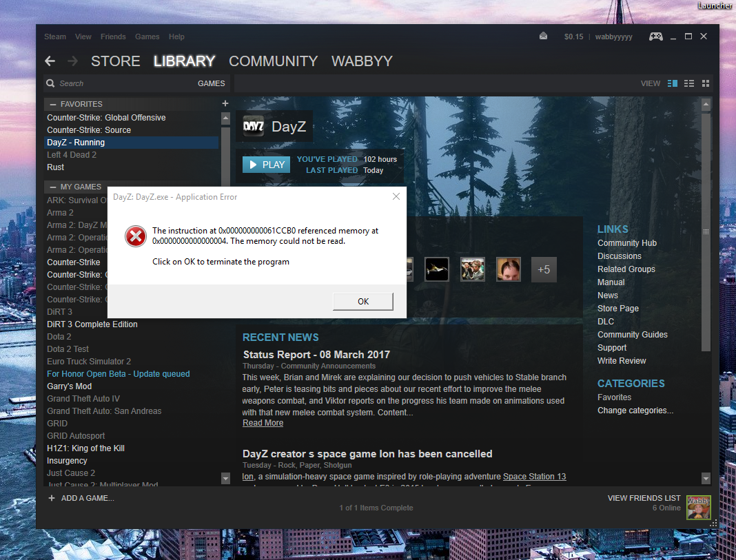Open Status Report 08 March 2017 news

(x=316, y=355)
